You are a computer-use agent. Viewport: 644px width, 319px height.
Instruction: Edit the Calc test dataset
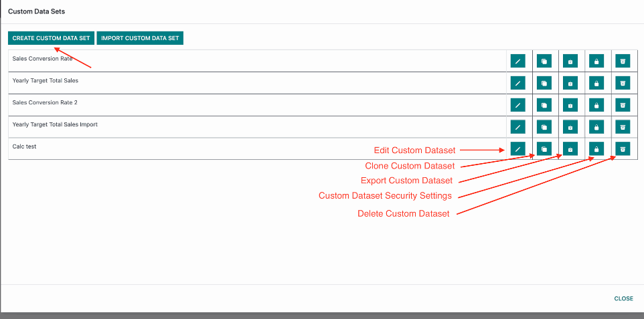[517, 148]
